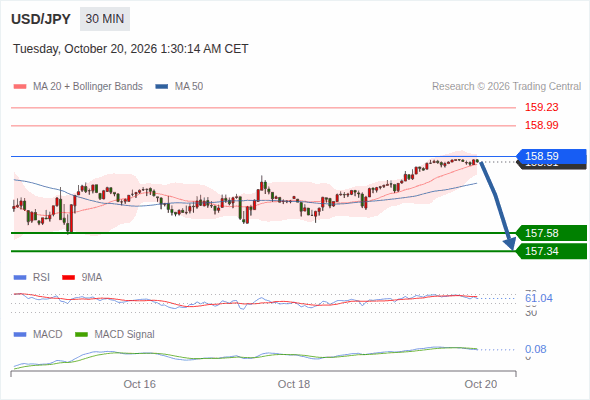
Task: Click the RSI blue legend swatch
Action: click(20, 278)
